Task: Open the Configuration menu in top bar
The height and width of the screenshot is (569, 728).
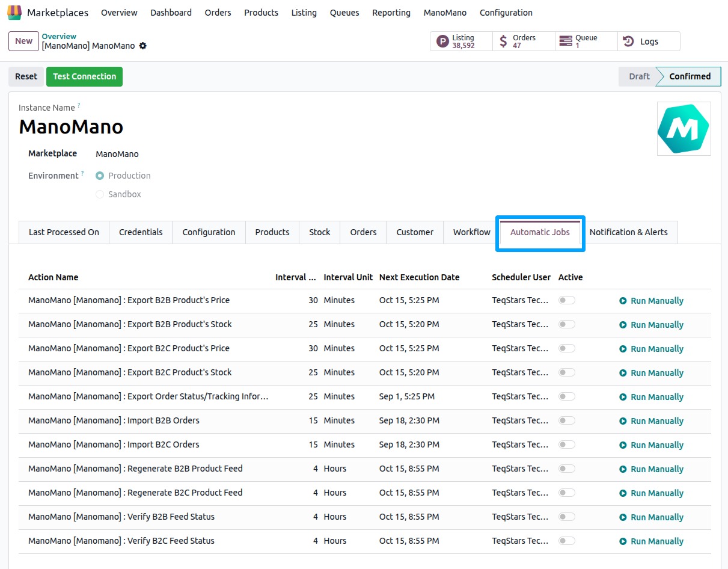Action: 506,13
